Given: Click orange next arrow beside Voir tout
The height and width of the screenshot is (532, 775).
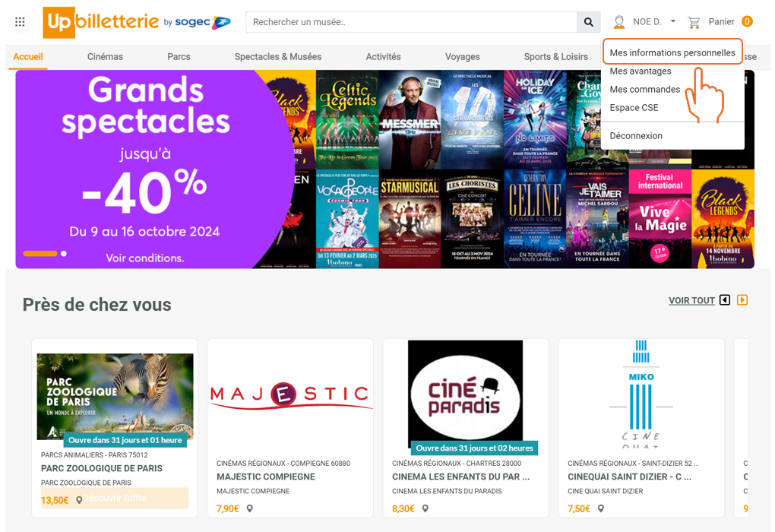Looking at the screenshot, I should click(742, 300).
